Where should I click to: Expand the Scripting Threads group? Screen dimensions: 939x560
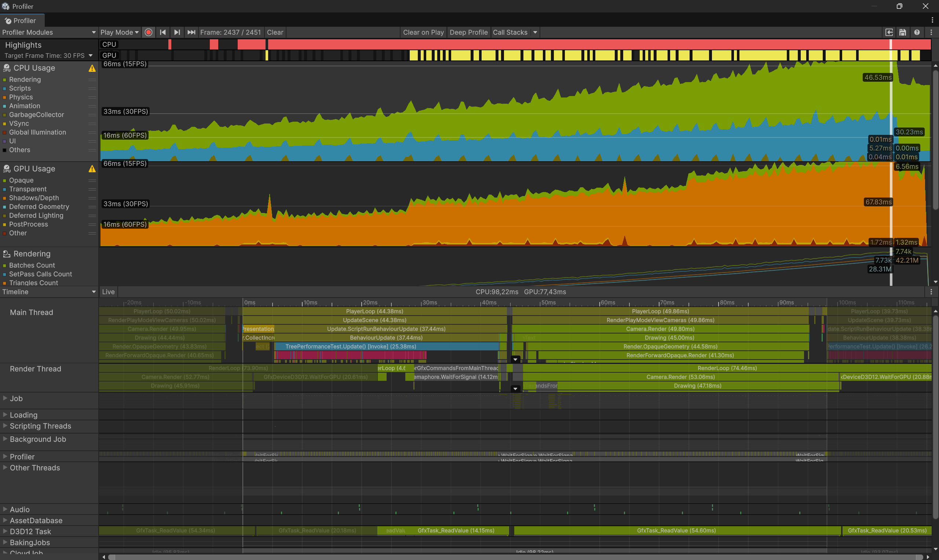pos(5,425)
